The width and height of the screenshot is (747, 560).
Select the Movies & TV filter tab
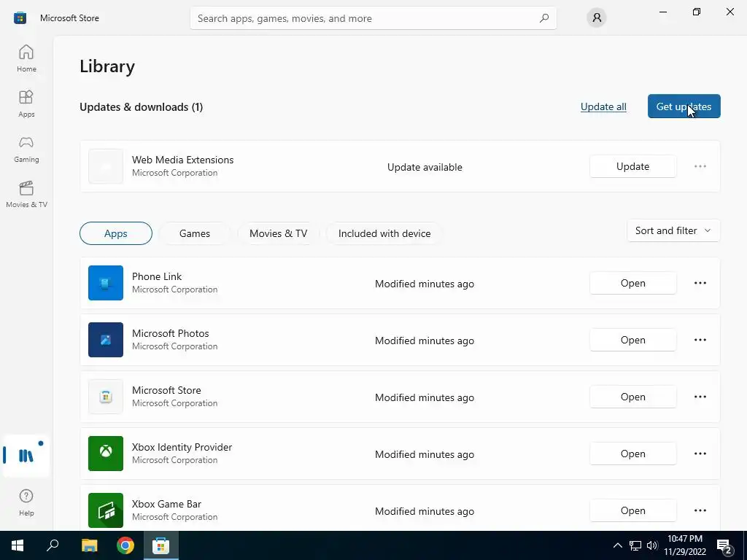click(278, 233)
